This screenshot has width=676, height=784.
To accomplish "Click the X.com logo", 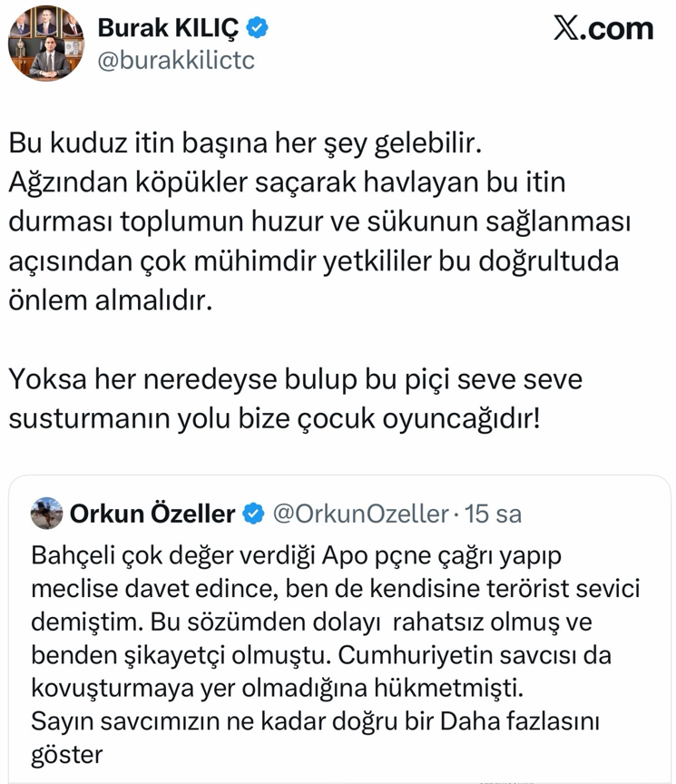I will coord(603,29).
